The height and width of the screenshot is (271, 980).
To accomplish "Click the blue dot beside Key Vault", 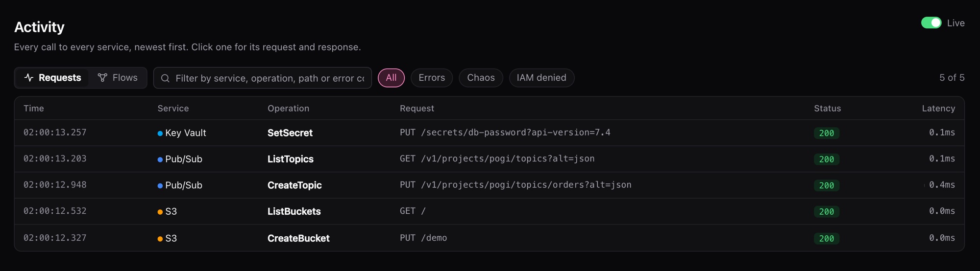I will (x=160, y=134).
